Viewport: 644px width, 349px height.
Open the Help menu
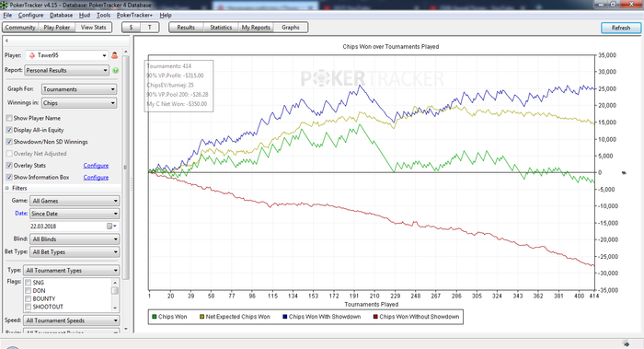[166, 16]
